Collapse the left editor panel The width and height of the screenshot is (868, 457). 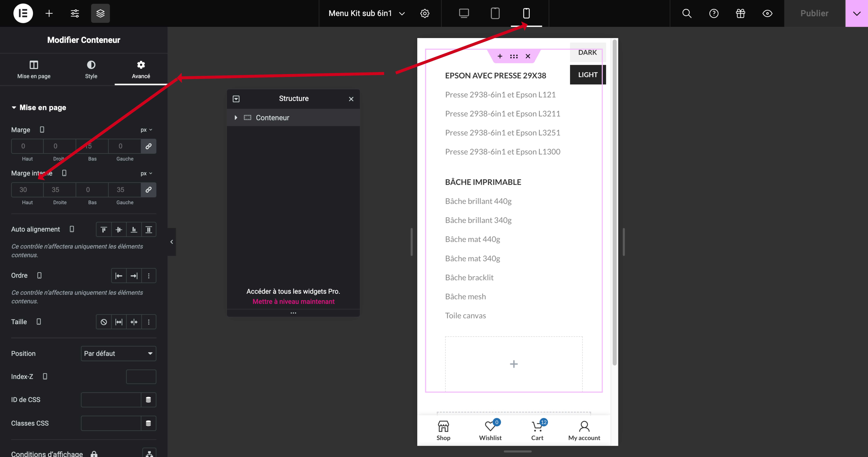coord(172,242)
